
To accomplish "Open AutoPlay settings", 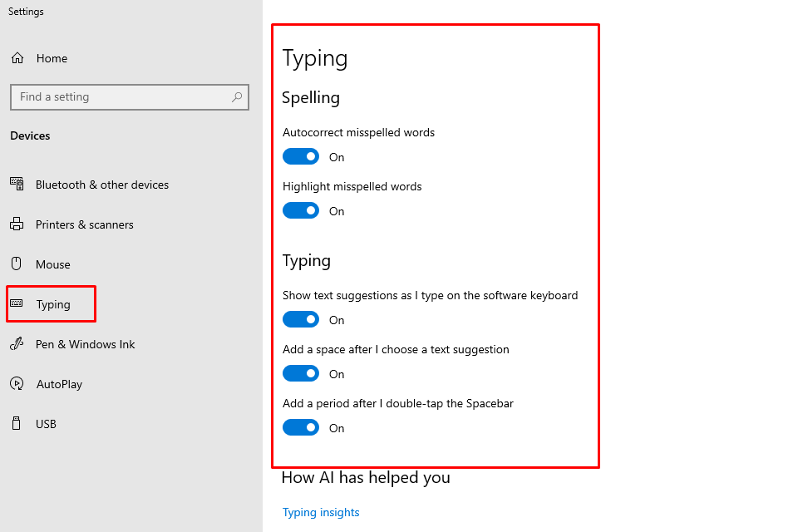I will 59,384.
